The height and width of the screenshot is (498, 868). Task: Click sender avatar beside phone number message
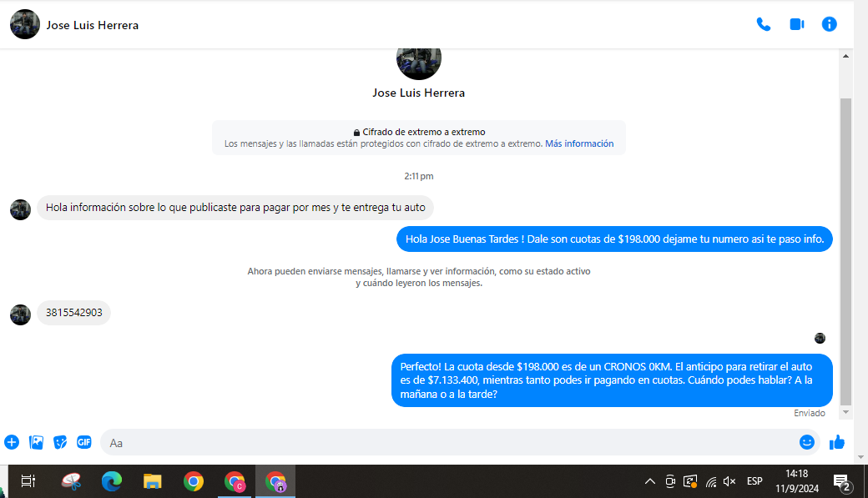[21, 314]
